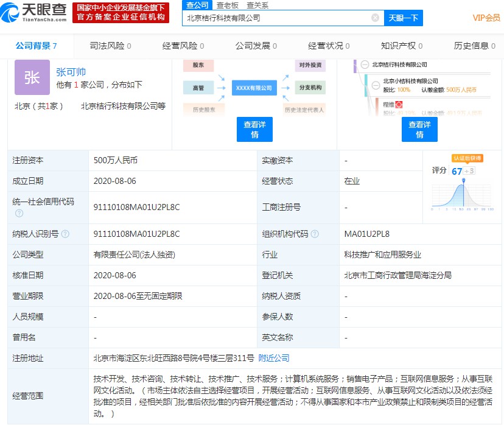
Task: Click the purple 张 avatar
Action: [32, 77]
